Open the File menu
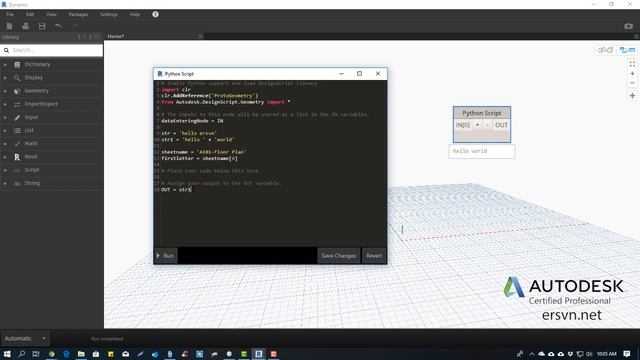 pos(10,14)
